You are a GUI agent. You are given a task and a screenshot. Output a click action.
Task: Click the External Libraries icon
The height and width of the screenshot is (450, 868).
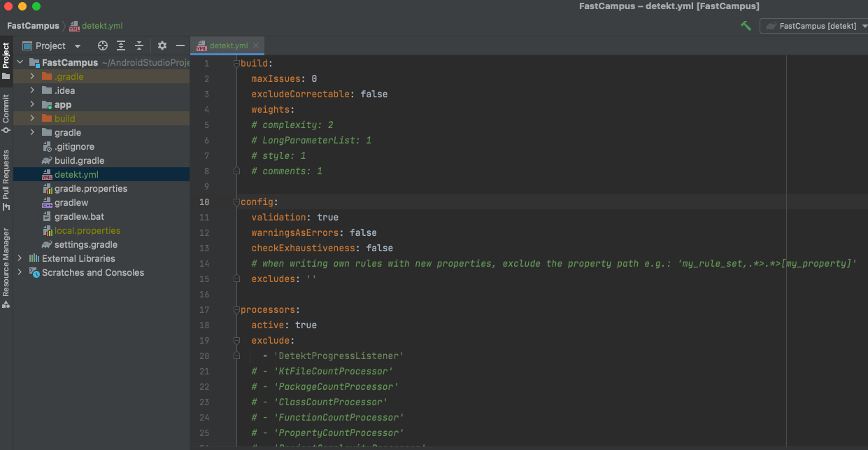(x=34, y=258)
